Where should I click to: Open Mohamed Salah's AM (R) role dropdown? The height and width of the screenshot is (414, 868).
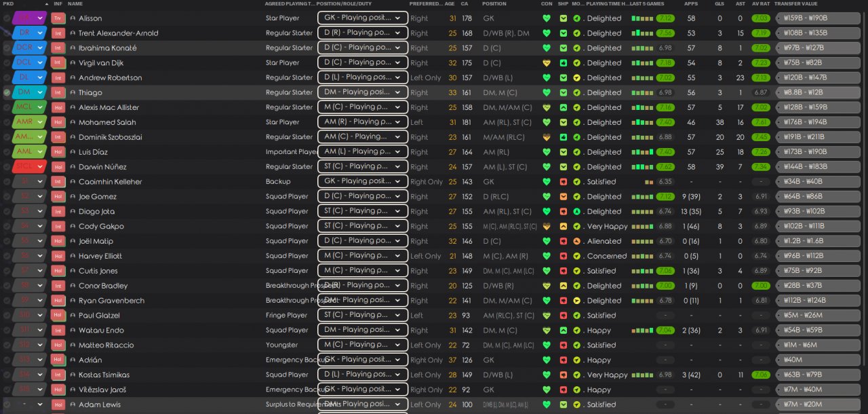pos(362,122)
